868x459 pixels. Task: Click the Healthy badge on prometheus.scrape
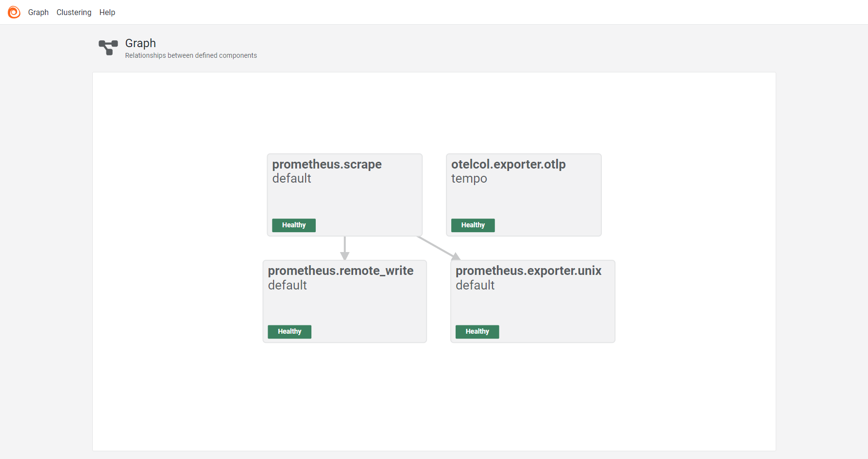[x=293, y=225]
